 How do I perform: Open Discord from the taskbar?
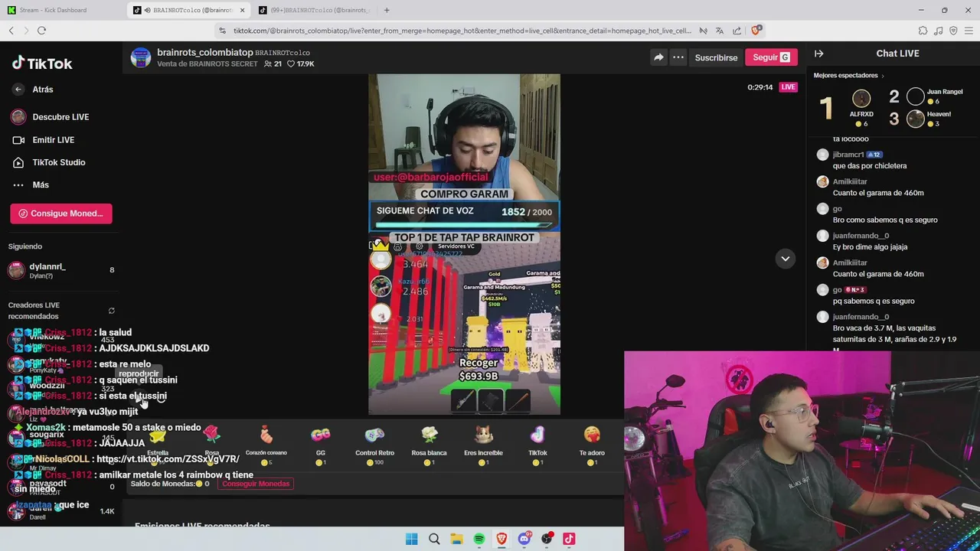[524, 539]
